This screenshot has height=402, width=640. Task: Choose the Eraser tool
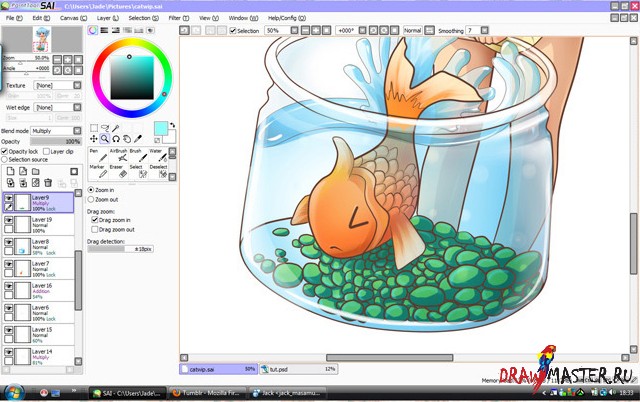click(x=118, y=171)
